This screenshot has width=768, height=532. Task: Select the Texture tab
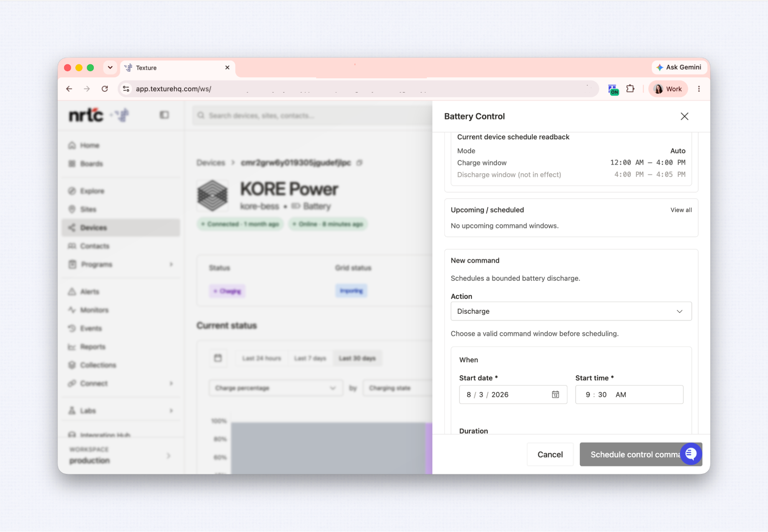177,68
